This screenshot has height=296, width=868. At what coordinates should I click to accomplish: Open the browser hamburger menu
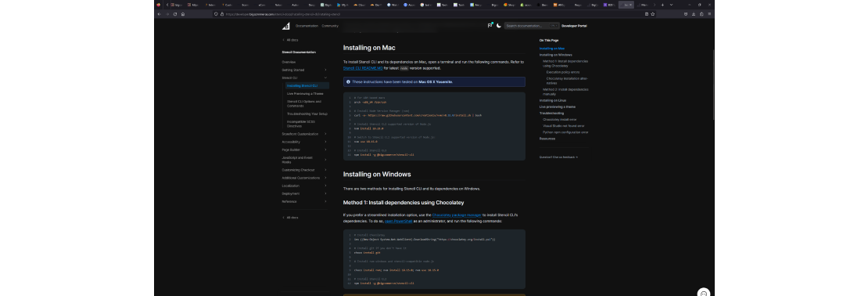[709, 14]
